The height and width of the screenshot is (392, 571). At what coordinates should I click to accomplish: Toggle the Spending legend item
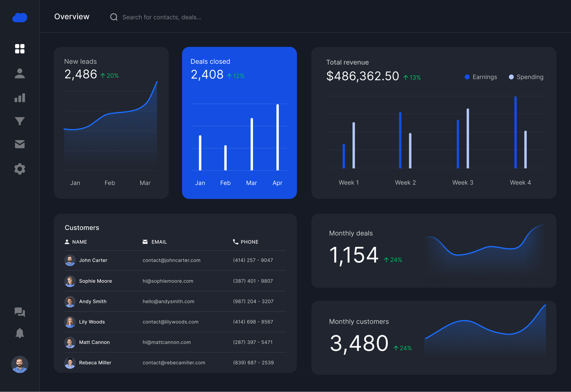tap(526, 77)
